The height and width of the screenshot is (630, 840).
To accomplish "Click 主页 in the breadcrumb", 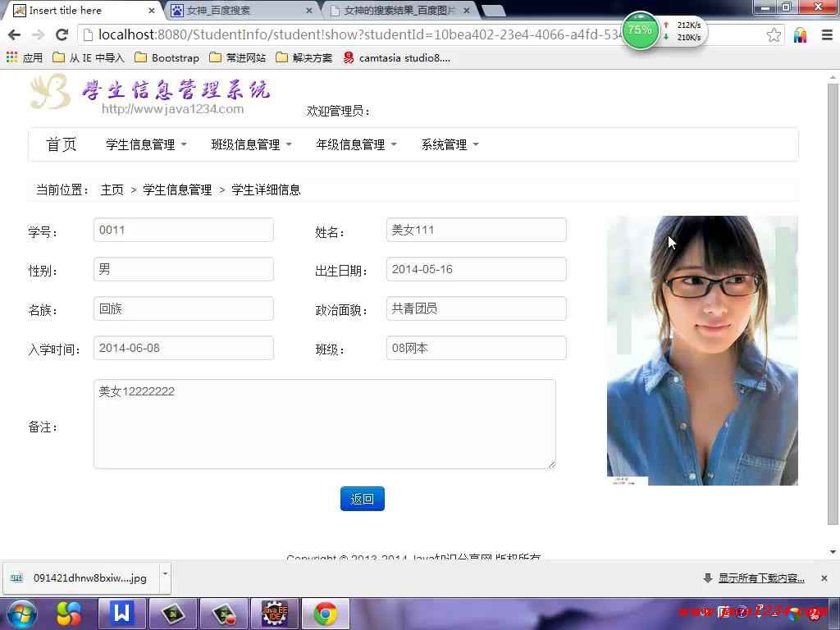I will coord(112,189).
